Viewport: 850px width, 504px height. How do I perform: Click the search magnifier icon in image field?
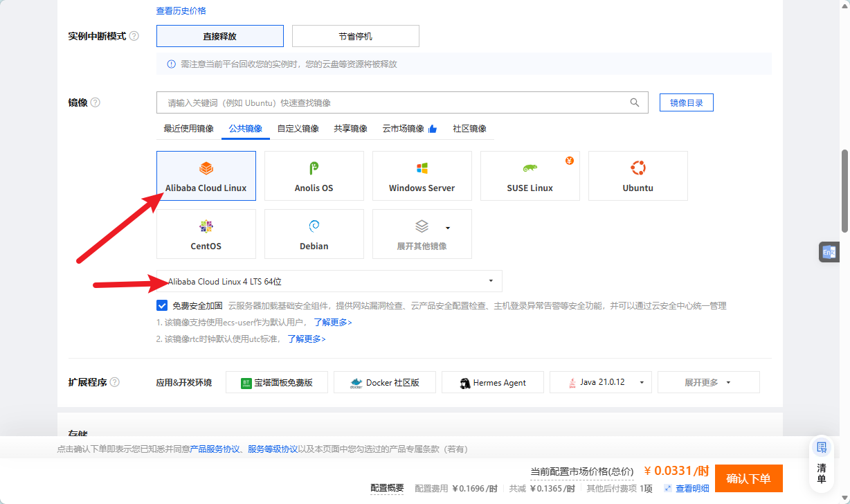click(x=635, y=102)
